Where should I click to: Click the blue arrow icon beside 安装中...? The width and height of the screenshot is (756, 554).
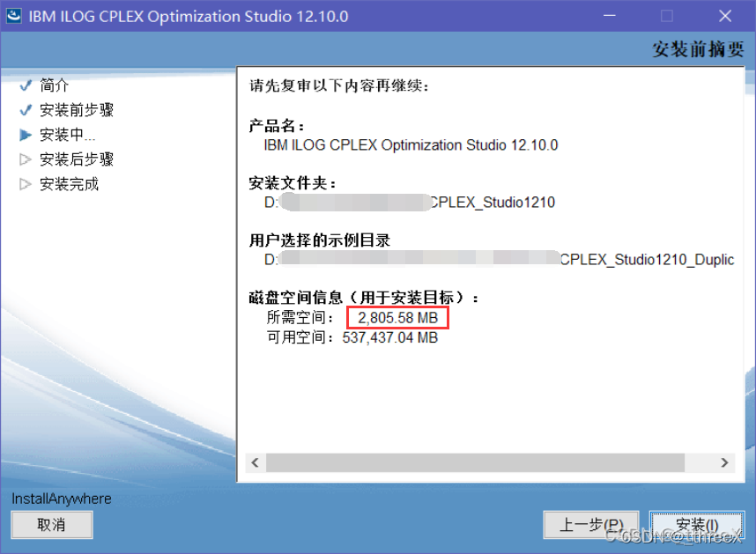26,135
